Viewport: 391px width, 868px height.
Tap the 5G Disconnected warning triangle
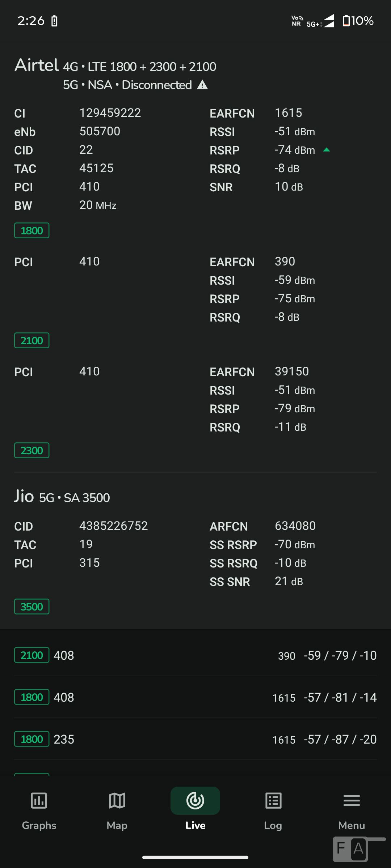pos(202,85)
